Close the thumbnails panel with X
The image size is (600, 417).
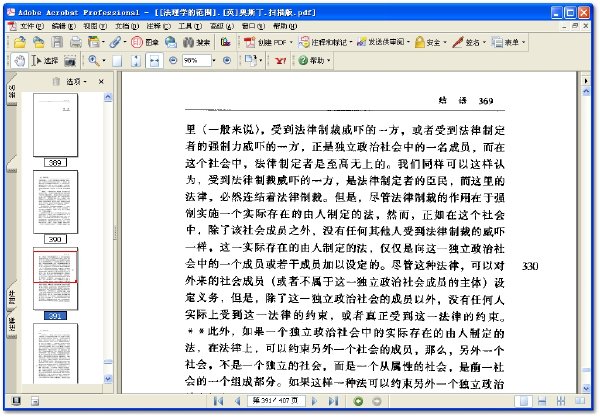pyautogui.click(x=101, y=81)
